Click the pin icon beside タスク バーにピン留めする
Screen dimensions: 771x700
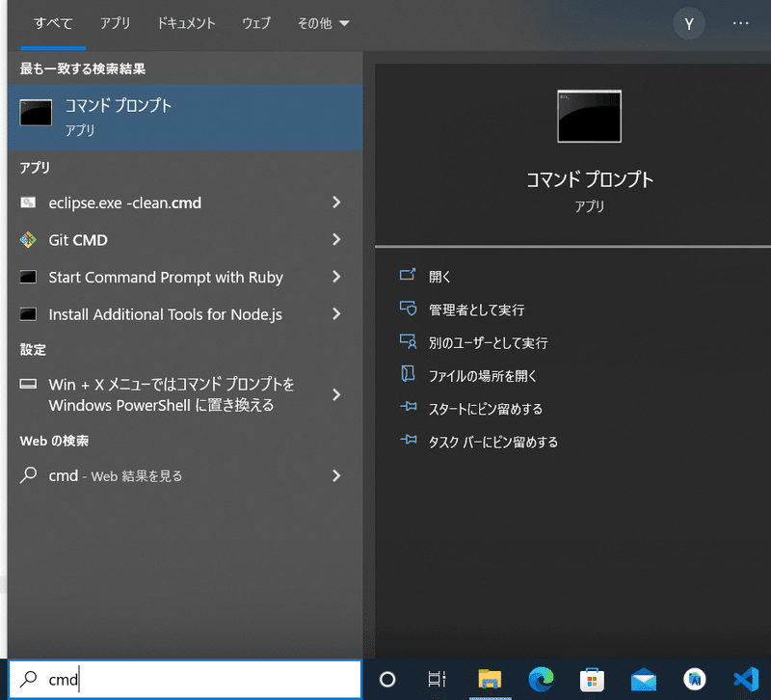point(408,440)
